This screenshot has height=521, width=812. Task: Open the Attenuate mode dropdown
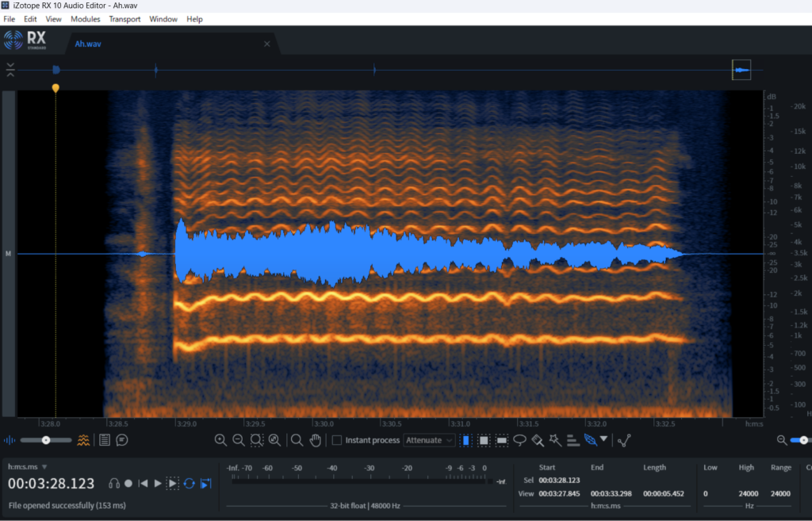(429, 440)
